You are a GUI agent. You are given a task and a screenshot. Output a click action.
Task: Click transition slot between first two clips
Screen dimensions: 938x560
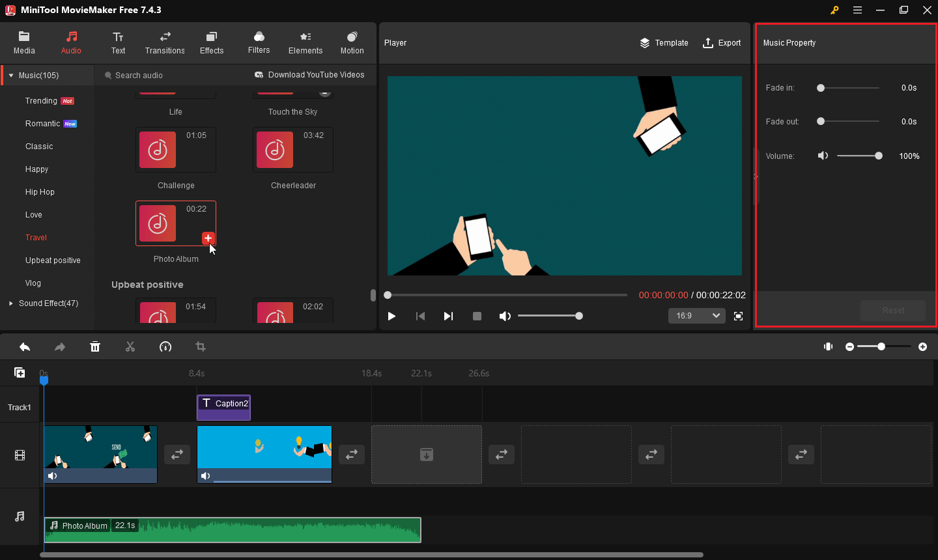pyautogui.click(x=177, y=455)
